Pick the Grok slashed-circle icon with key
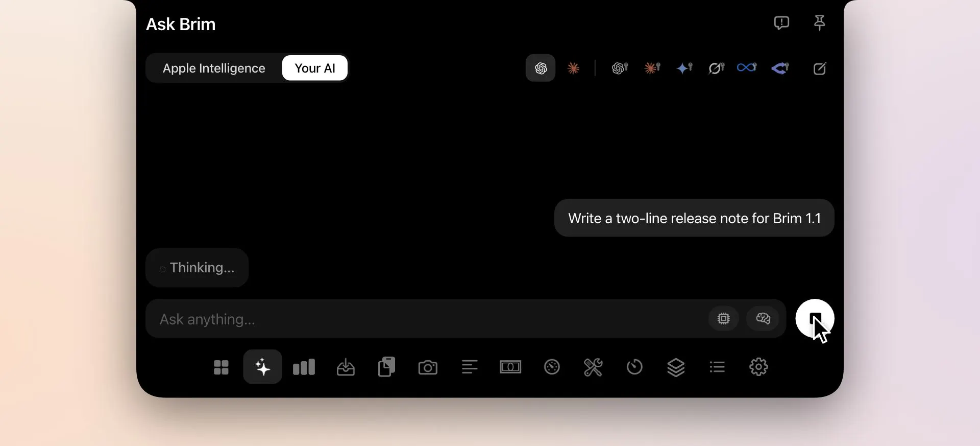The width and height of the screenshot is (980, 446). 716,68
